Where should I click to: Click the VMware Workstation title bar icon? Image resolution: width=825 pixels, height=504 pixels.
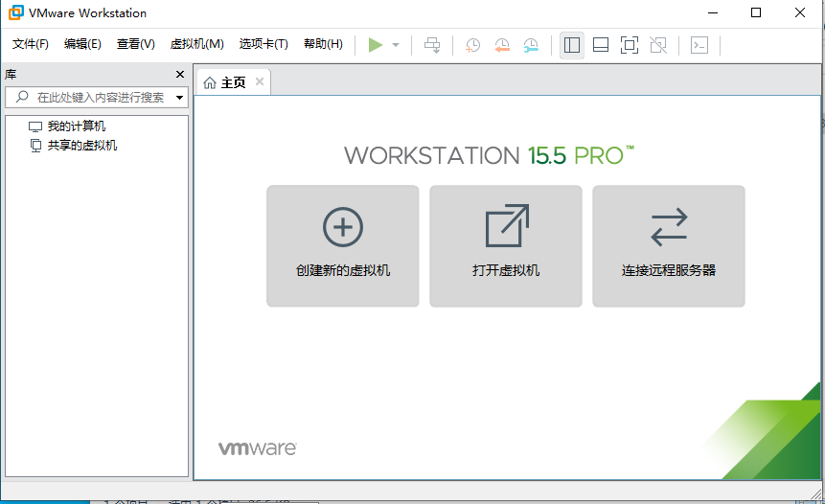[x=16, y=12]
